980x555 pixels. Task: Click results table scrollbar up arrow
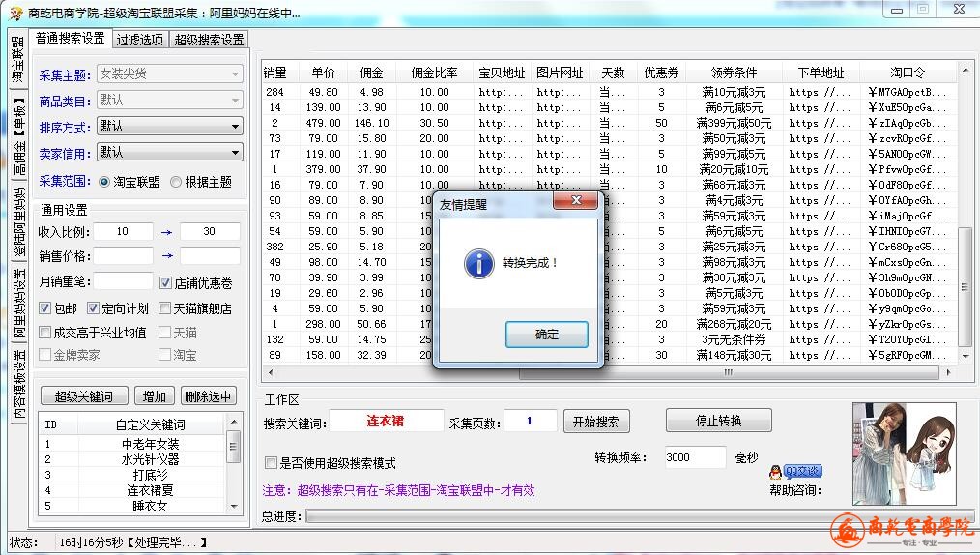966,72
